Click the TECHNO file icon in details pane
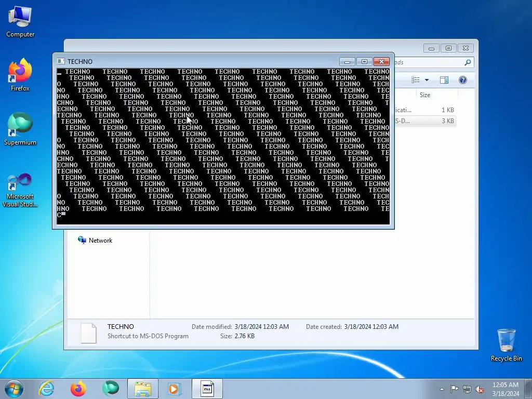Viewport: 532px width, 399px height. pos(88,332)
